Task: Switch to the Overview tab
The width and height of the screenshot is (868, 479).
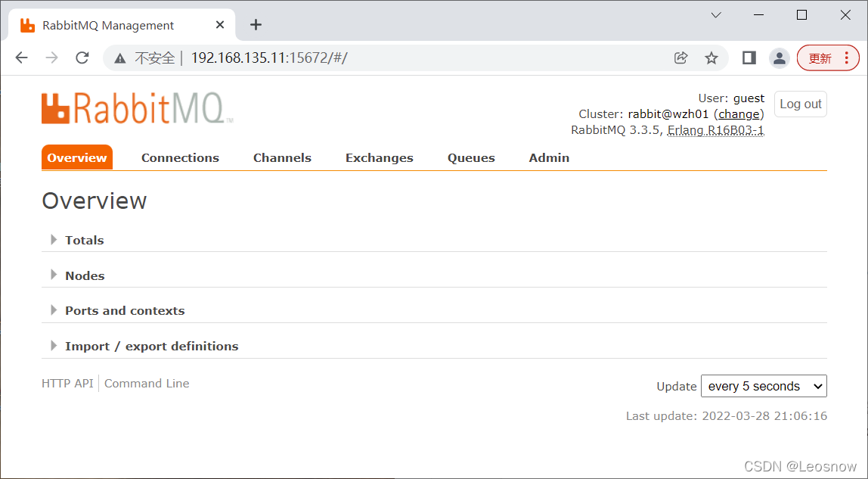Action: (77, 158)
